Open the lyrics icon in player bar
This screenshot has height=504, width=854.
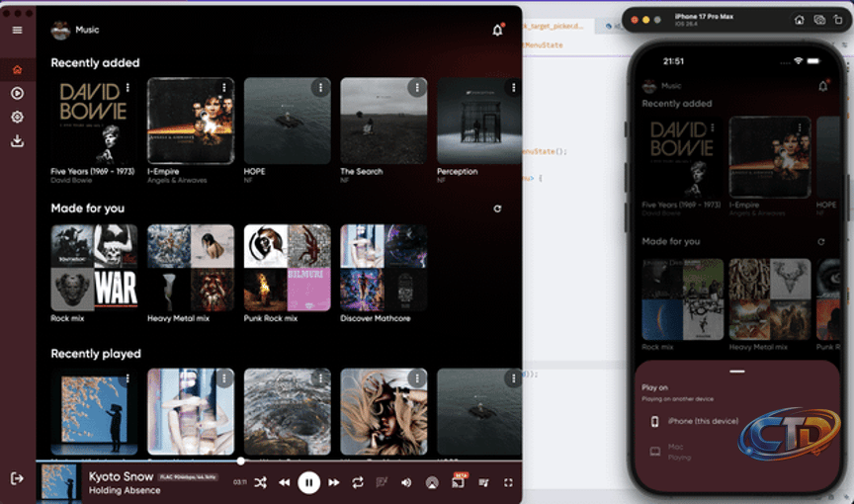pos(382,482)
